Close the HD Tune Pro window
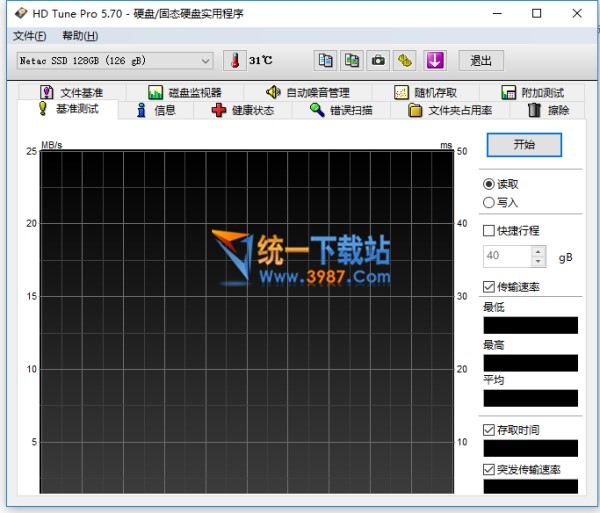Image resolution: width=600 pixels, height=513 pixels. pyautogui.click(x=577, y=13)
